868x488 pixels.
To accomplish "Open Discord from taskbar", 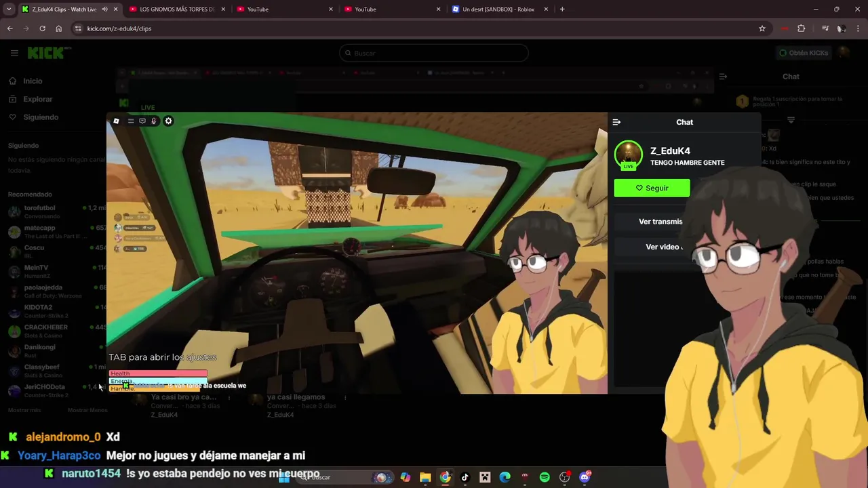I will 585,477.
